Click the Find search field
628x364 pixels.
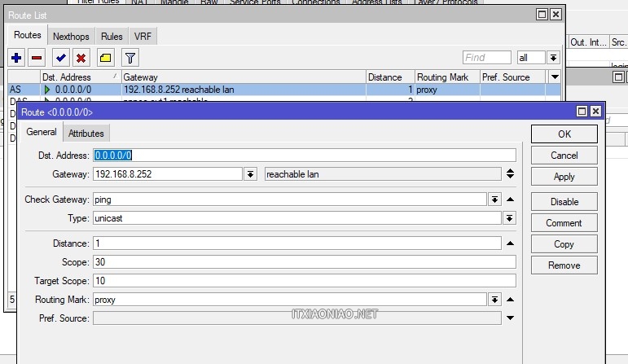click(486, 58)
